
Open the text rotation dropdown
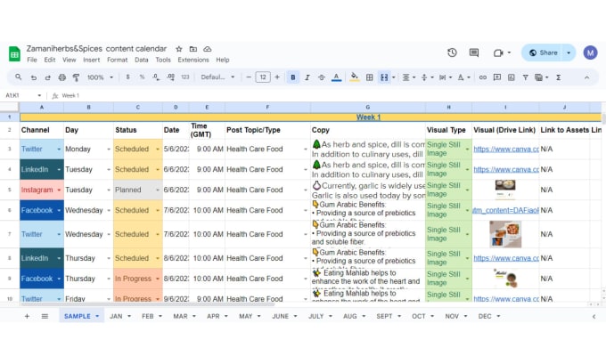click(x=463, y=77)
